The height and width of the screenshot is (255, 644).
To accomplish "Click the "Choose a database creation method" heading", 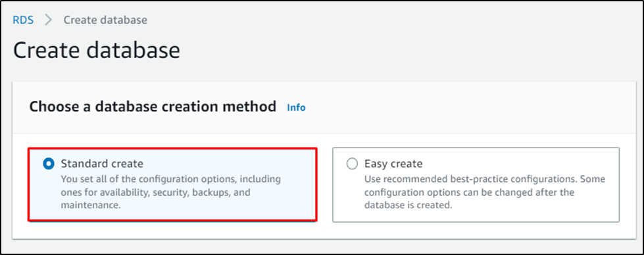I will tap(153, 107).
